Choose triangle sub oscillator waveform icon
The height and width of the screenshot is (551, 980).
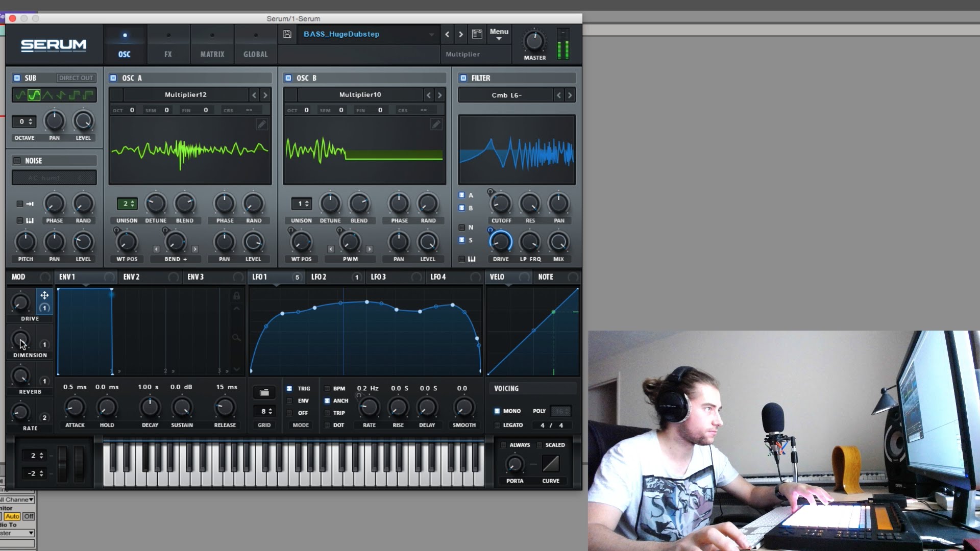[47, 95]
